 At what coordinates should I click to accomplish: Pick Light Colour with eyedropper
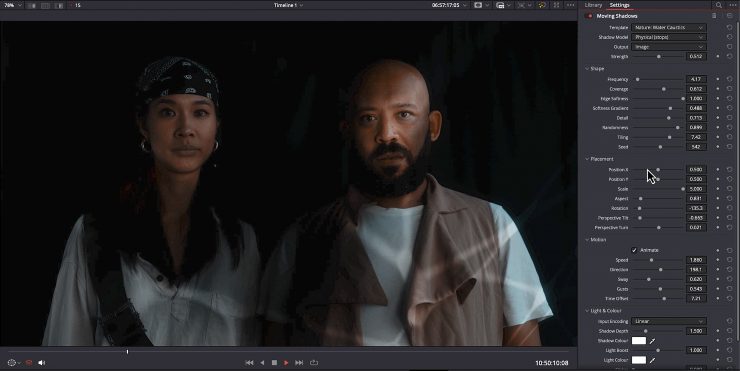point(652,360)
